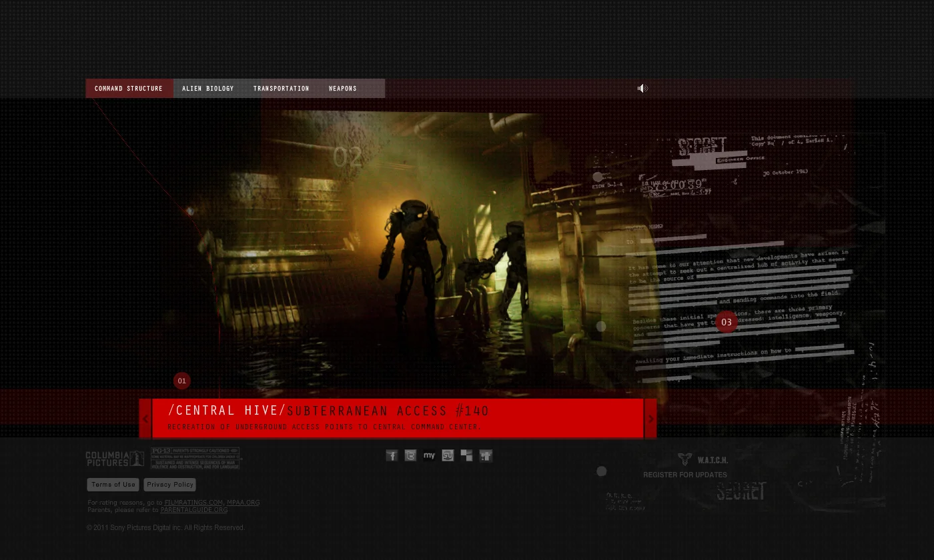Open the Twitter share icon

click(410, 455)
